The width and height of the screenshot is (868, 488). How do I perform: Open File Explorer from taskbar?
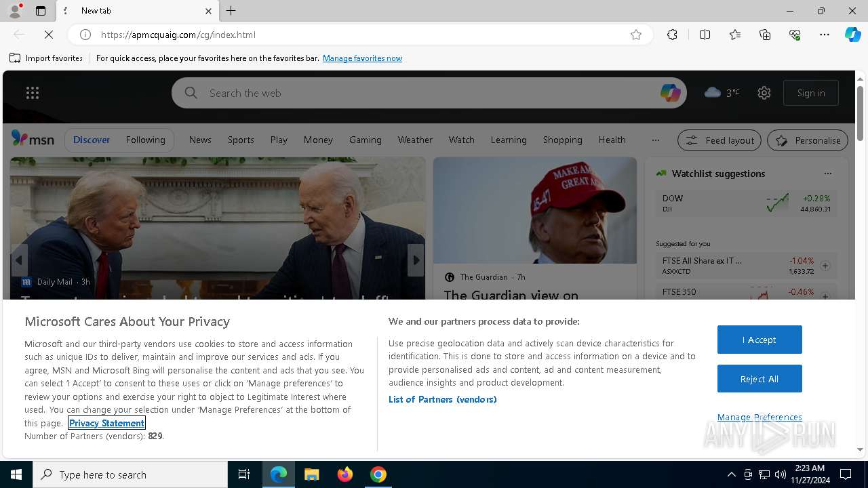pos(311,474)
